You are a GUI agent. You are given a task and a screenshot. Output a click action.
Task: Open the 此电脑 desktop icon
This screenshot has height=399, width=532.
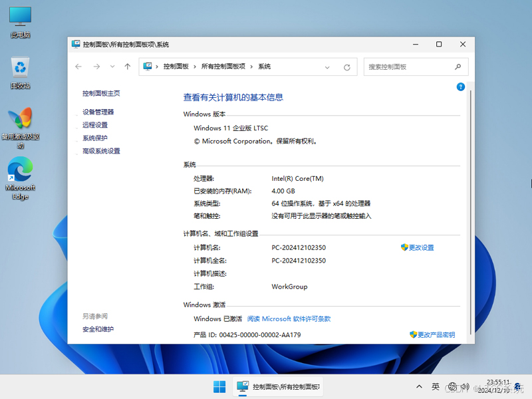[x=21, y=22]
